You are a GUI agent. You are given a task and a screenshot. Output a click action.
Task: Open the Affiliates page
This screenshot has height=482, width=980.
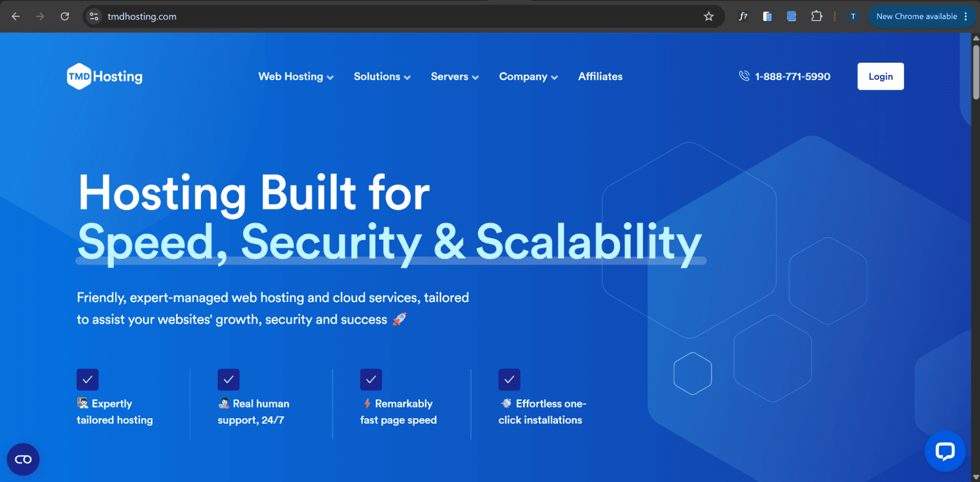[x=600, y=76]
